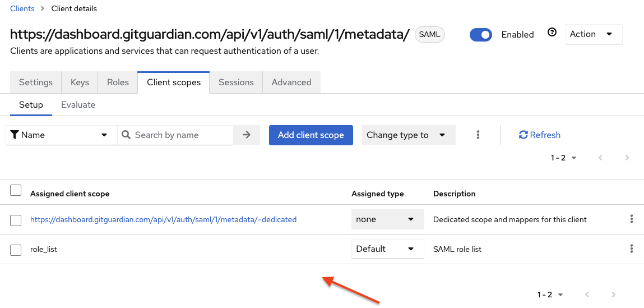Open the Name filter dropdown
Screen dimensions: 644x308
tap(62, 135)
